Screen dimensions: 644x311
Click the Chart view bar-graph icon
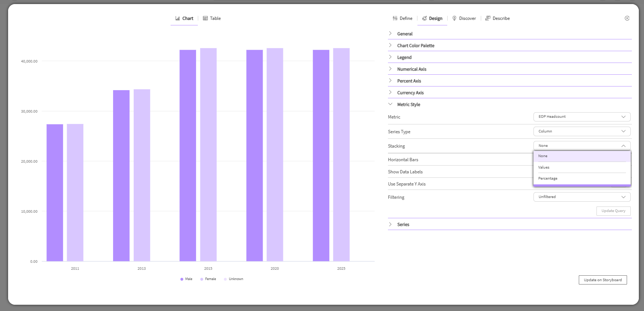point(178,18)
